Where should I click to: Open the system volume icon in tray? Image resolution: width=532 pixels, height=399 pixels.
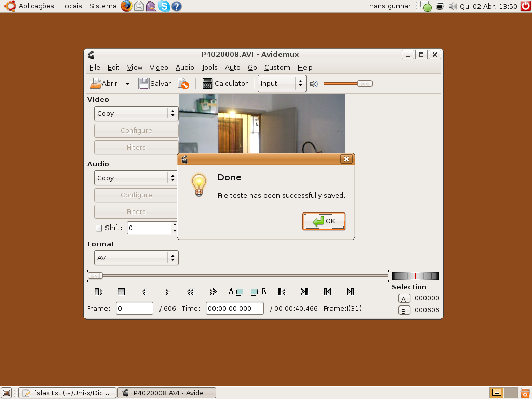(453, 6)
